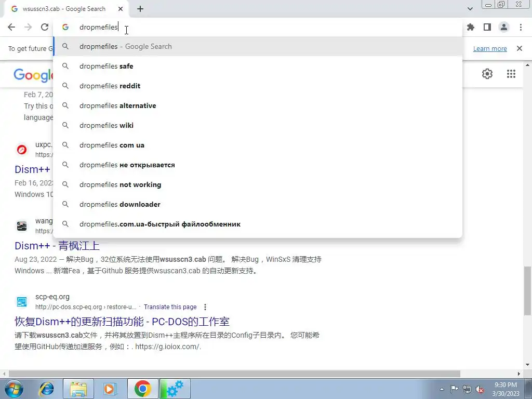Open Google Search quick settings gear
532x399 pixels.
pyautogui.click(x=487, y=74)
